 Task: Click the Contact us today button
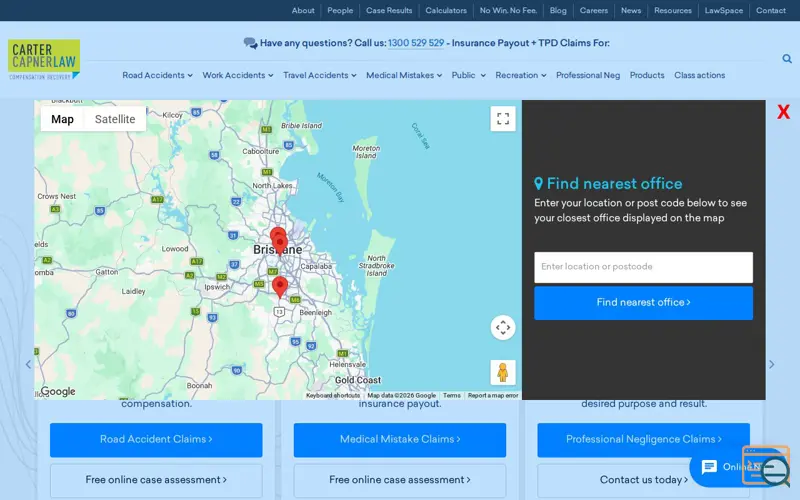[643, 480]
